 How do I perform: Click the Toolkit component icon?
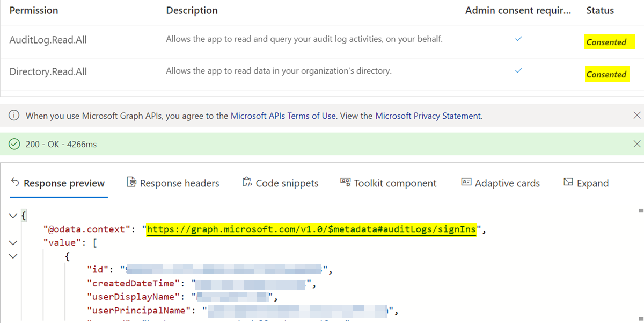pyautogui.click(x=345, y=182)
